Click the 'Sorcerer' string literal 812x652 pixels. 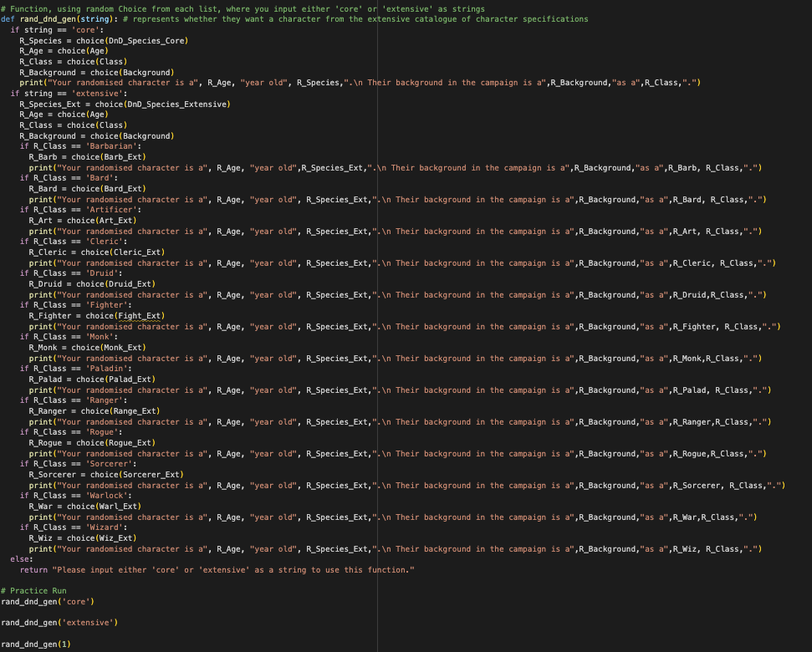click(109, 464)
